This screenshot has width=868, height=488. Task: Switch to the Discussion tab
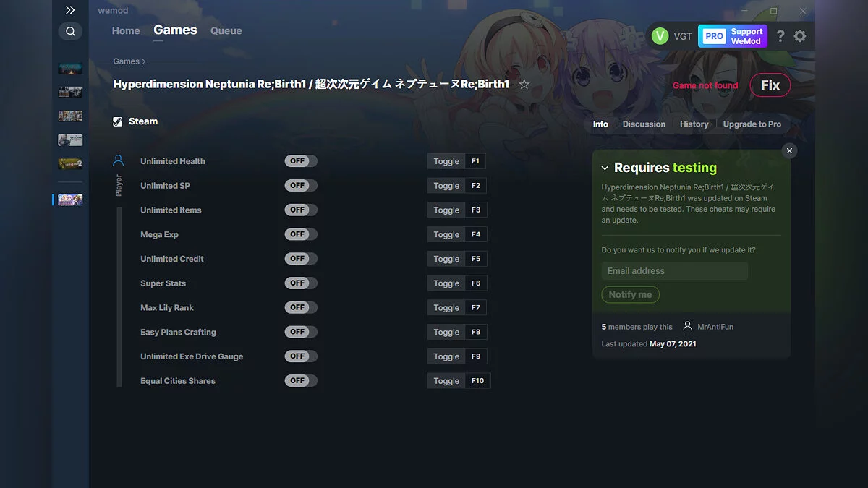tap(644, 124)
